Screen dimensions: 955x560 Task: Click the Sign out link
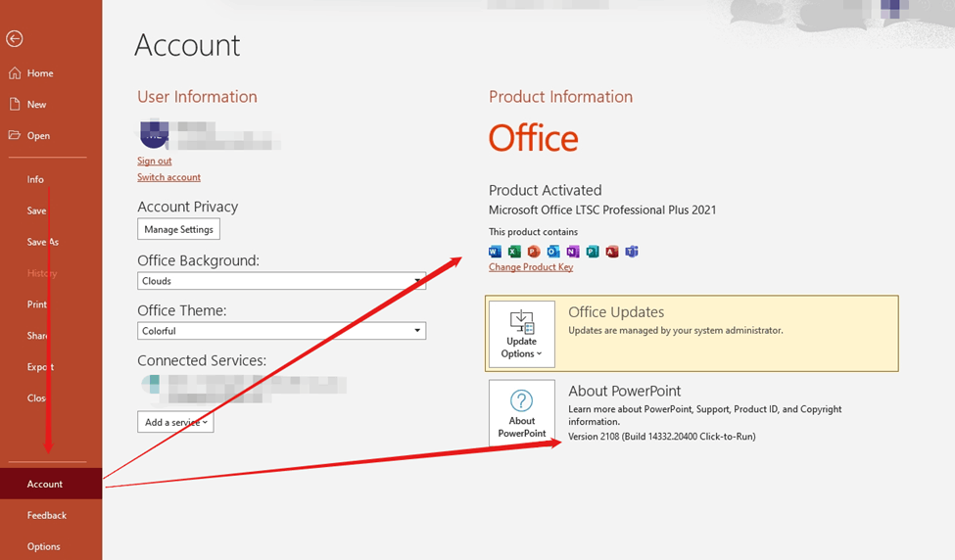coord(154,161)
